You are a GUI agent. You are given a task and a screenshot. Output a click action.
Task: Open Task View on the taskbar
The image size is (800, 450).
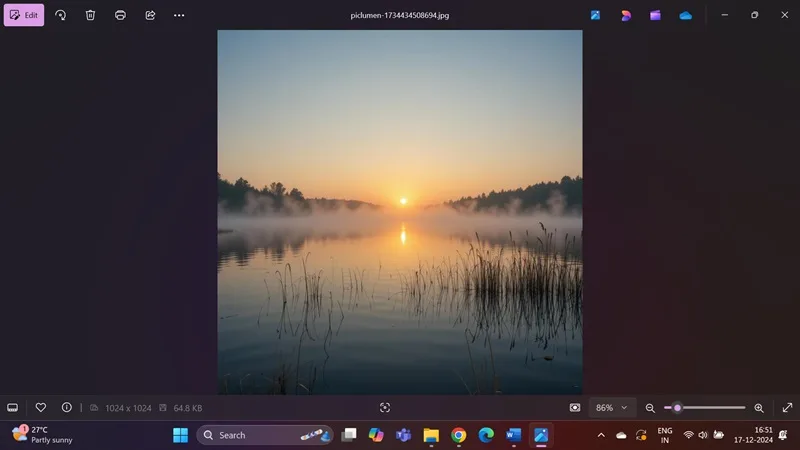pos(349,435)
